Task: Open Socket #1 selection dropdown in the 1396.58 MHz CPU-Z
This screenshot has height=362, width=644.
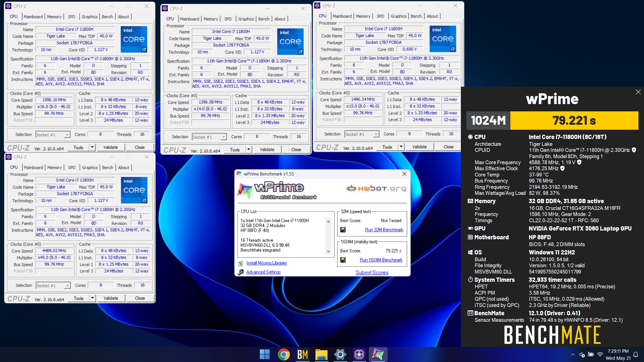Action: click(x=223, y=137)
